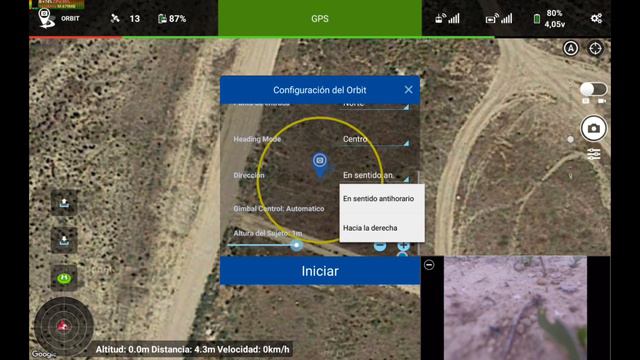Tap the 87% aircraft battery indicator

click(x=172, y=19)
